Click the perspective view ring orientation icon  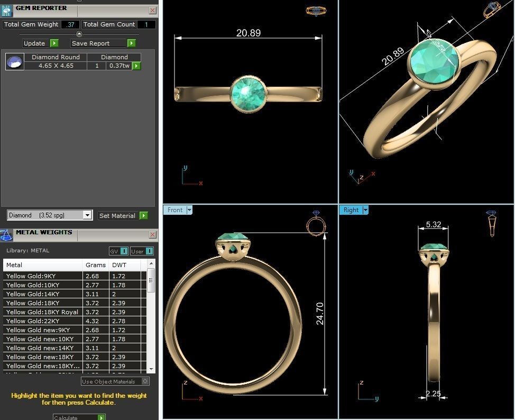coord(491,9)
